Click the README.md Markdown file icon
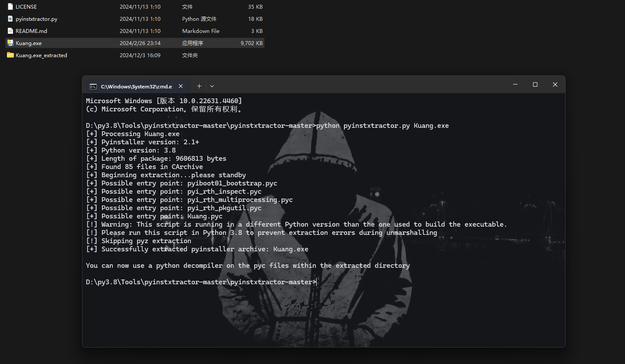The image size is (625, 364). [10, 31]
